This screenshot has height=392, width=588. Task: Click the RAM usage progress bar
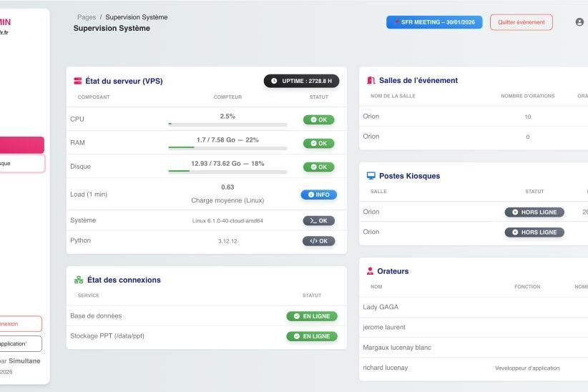pyautogui.click(x=227, y=148)
